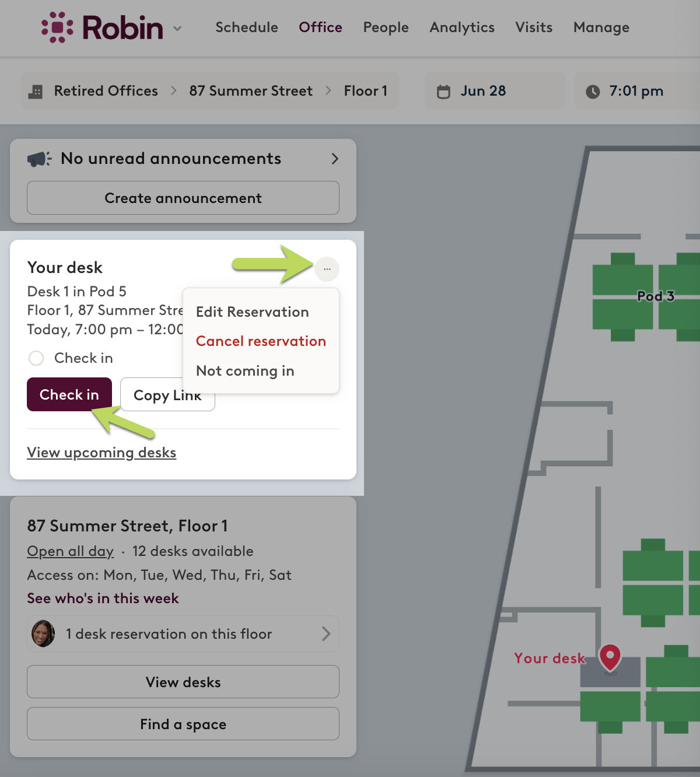Select Not coming in menu option
The image size is (700, 777).
coord(245,371)
